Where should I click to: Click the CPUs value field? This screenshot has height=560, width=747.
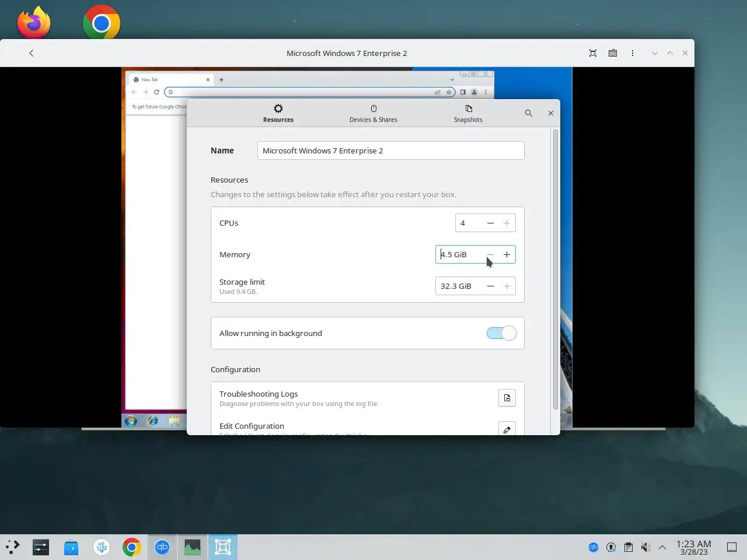click(469, 223)
